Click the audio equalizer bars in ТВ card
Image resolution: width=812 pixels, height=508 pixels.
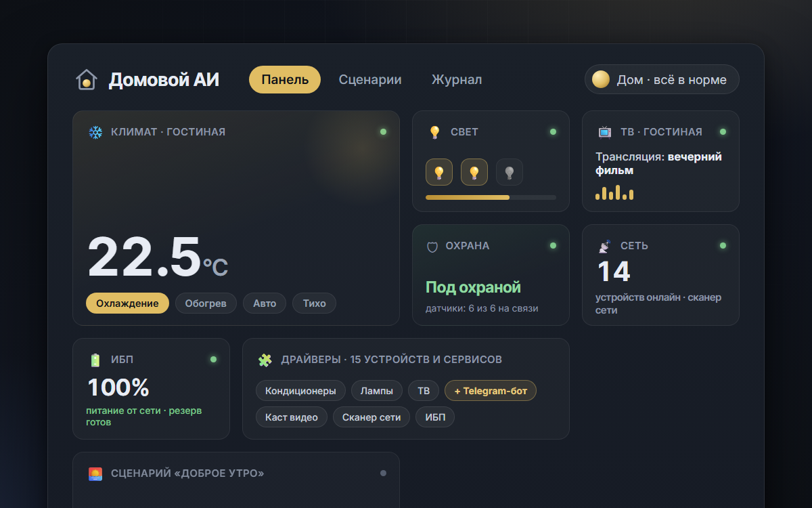tap(614, 192)
